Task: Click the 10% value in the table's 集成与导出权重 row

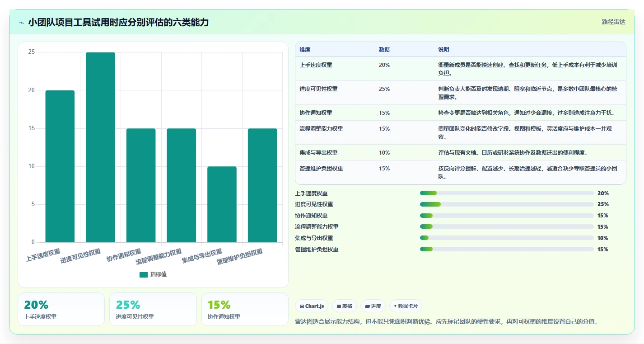Action: click(384, 153)
